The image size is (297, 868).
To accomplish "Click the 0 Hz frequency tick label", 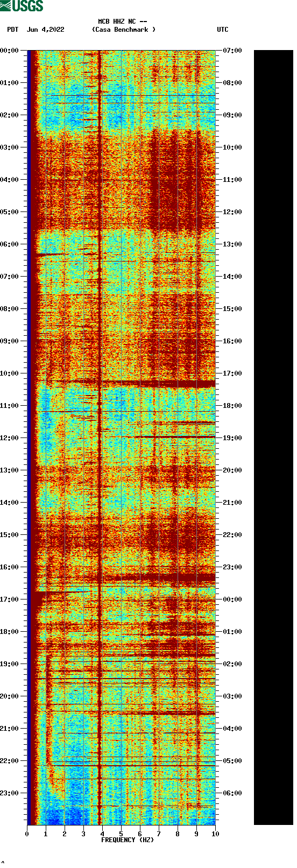I will coord(27,834).
